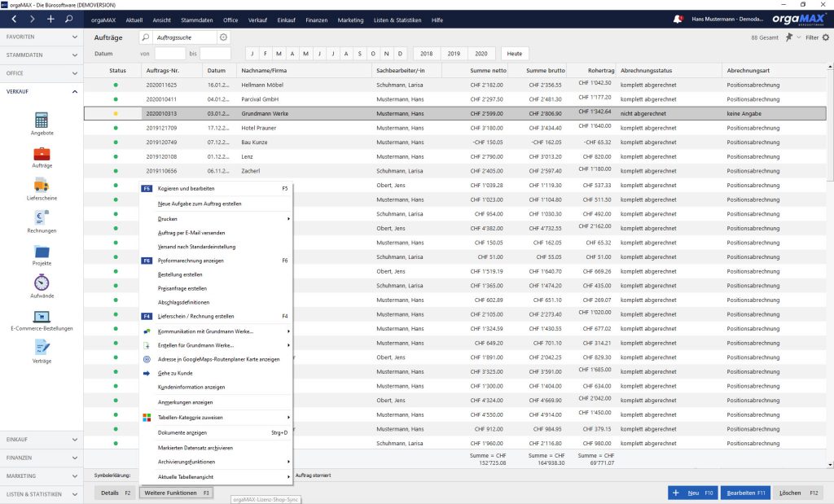Click the Gehe zu Kunde arrow entry

coord(215,373)
